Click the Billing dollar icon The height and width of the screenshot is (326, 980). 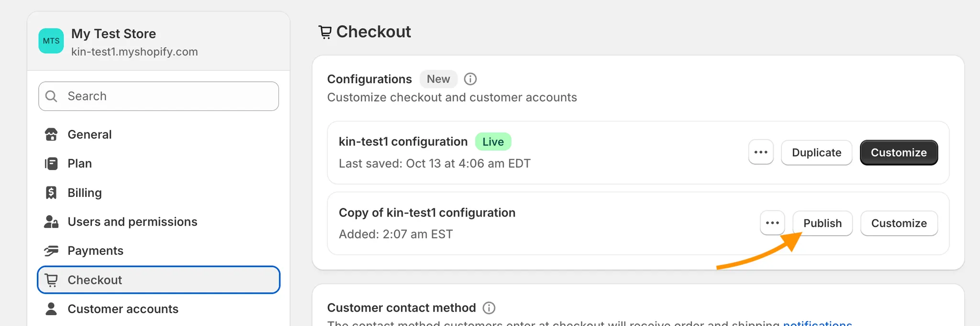pyautogui.click(x=51, y=193)
